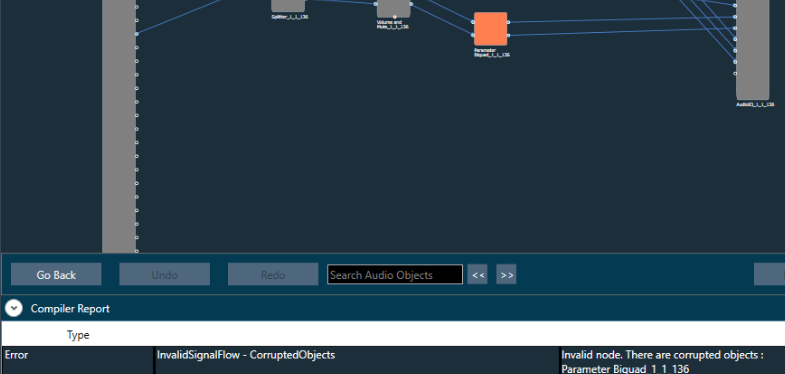The height and width of the screenshot is (374, 785).
Task: Select the AudioIO_1_1_136 output block
Action: point(752,49)
